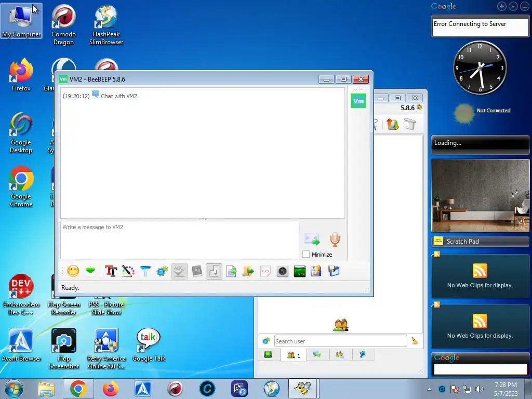Click the green screen toolbar icon
This screenshot has width=532, height=399.
(x=300, y=271)
